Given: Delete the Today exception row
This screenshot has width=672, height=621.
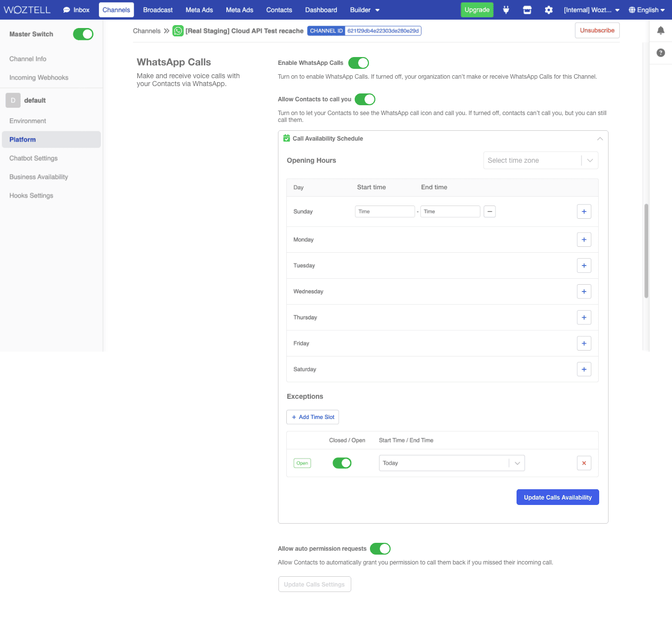Looking at the screenshot, I should pyautogui.click(x=584, y=463).
